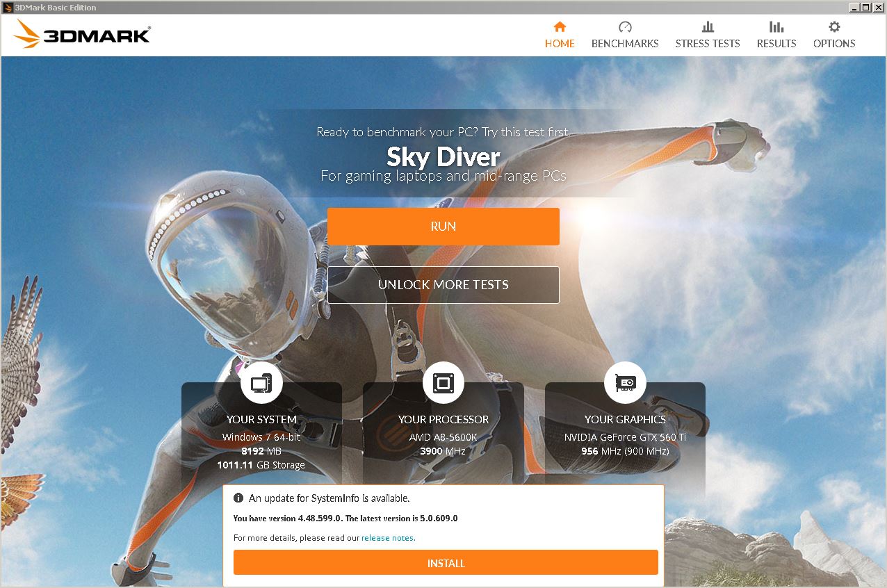The image size is (887, 588).
Task: Click the CPU chip icon above Your Processor
Action: [443, 382]
